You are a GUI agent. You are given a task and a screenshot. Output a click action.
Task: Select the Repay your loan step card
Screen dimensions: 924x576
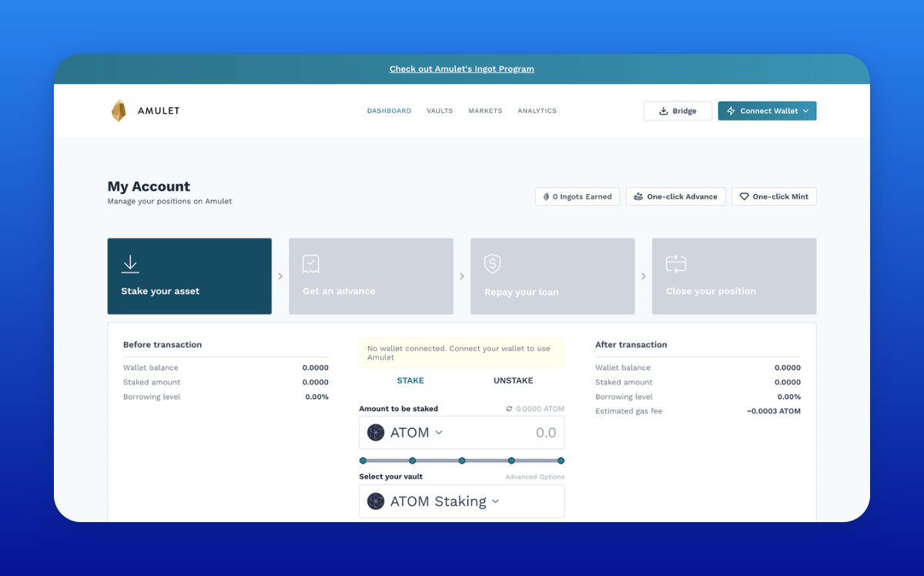[553, 276]
